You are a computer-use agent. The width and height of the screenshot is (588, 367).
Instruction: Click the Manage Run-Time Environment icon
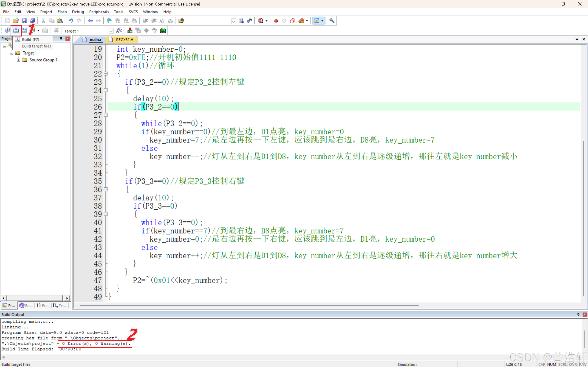(163, 30)
